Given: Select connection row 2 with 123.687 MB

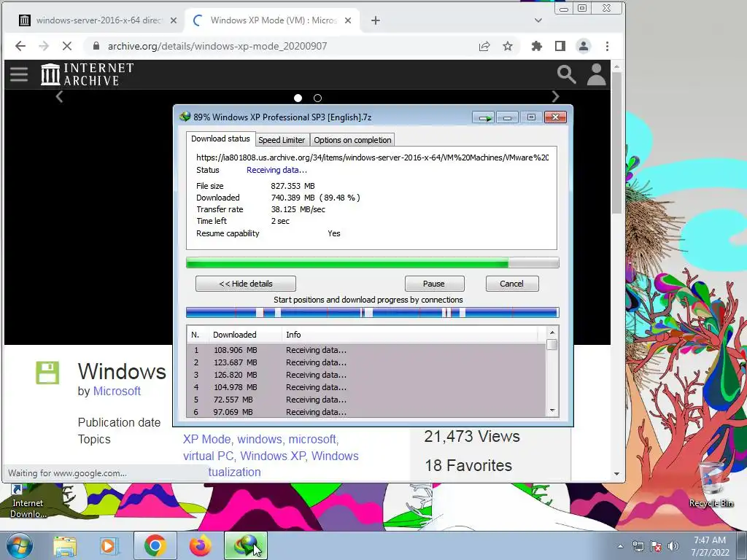Looking at the screenshot, I should click(366, 362).
